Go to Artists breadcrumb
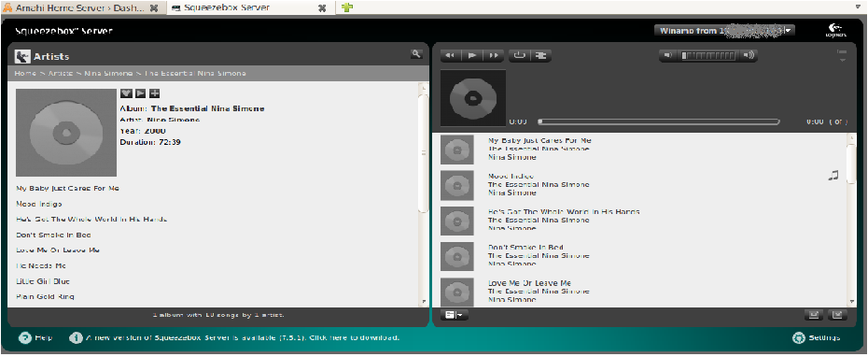The width and height of the screenshot is (868, 357). (x=61, y=73)
